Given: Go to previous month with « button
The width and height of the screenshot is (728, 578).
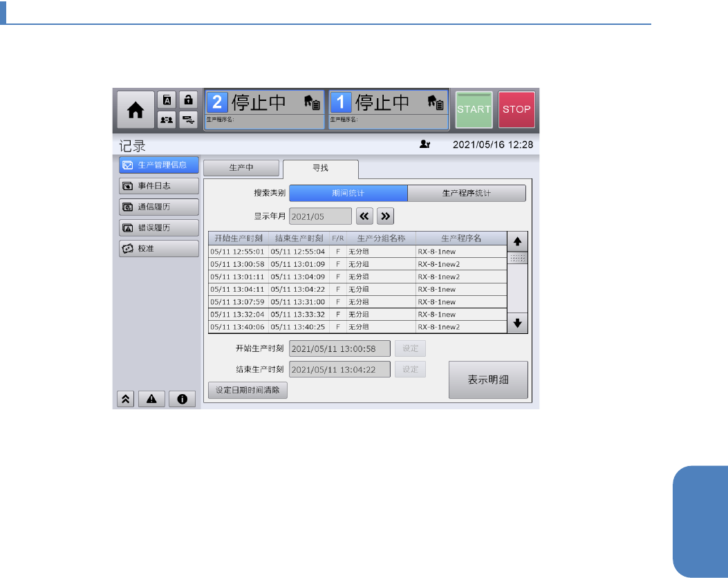Looking at the screenshot, I should coord(364,216).
